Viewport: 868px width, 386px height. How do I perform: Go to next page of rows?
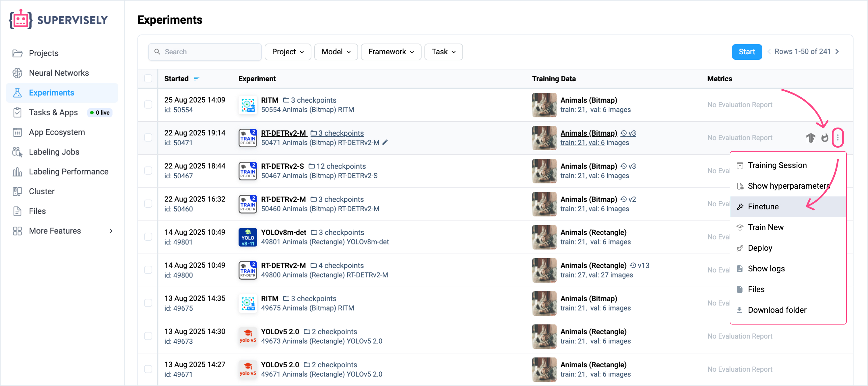tap(837, 52)
